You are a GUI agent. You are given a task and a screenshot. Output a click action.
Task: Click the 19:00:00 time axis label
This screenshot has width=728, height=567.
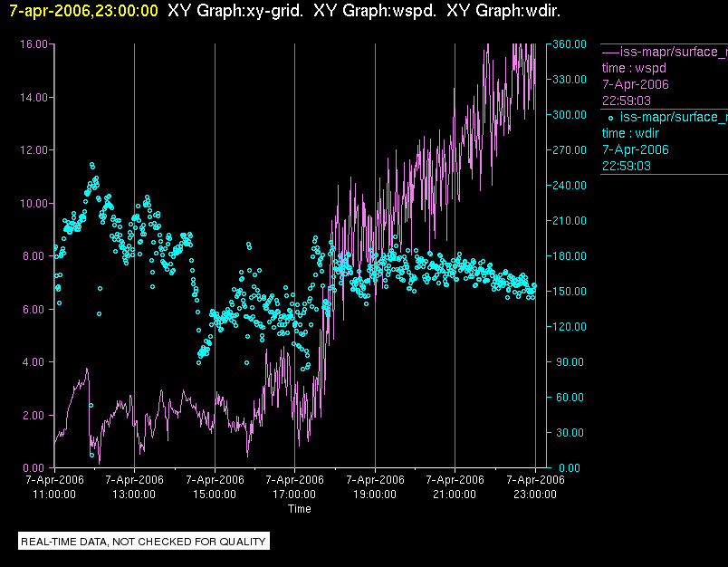tap(375, 495)
